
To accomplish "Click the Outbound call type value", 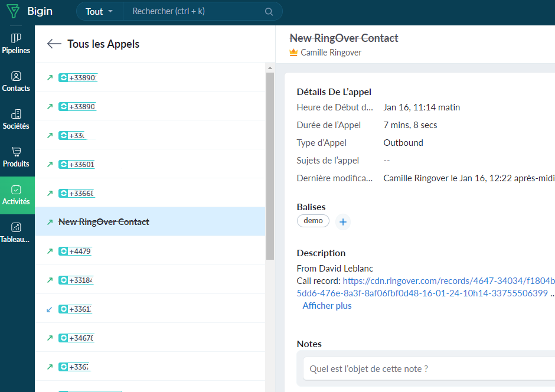I will tap(403, 143).
